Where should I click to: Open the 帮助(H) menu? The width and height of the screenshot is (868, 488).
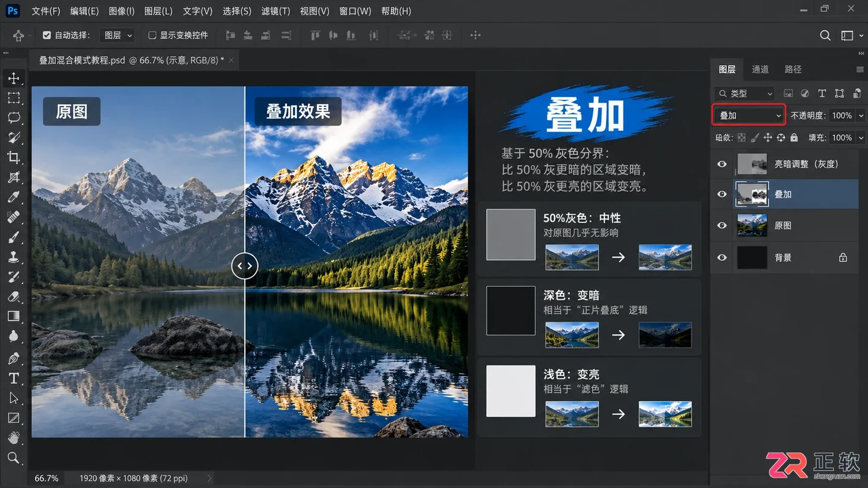[x=396, y=11]
